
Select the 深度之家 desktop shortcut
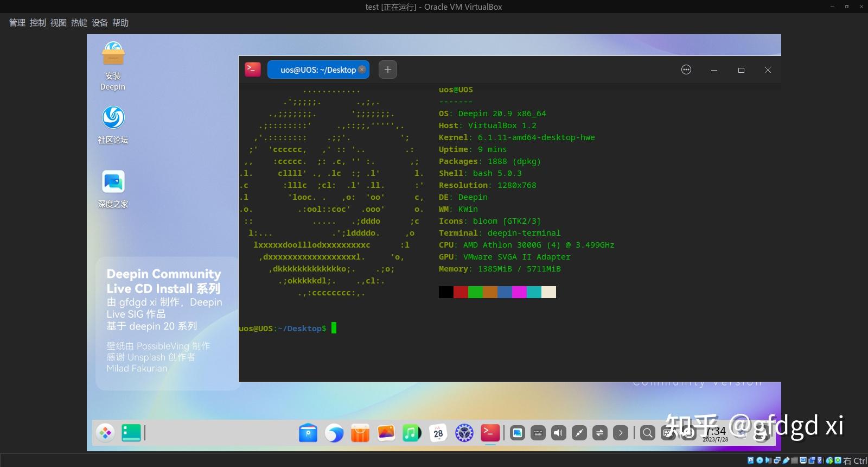[113, 189]
